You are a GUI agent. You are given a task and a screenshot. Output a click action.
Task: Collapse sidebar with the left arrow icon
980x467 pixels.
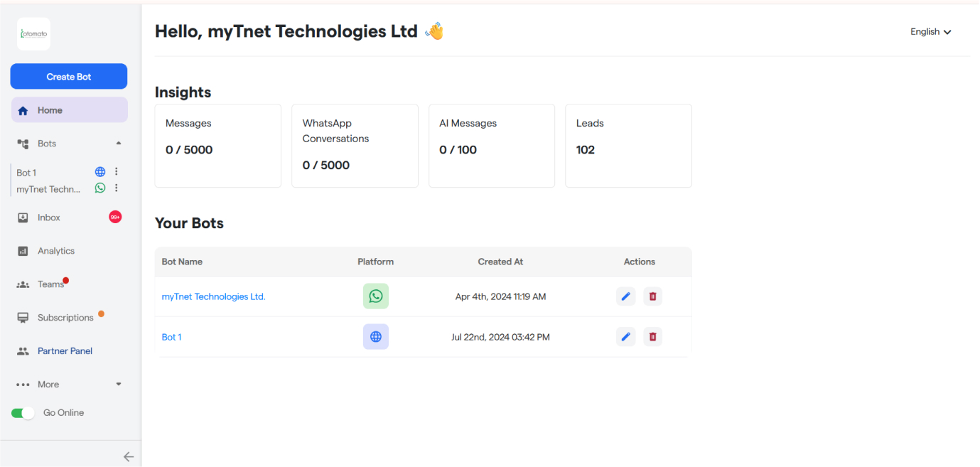[x=128, y=457]
